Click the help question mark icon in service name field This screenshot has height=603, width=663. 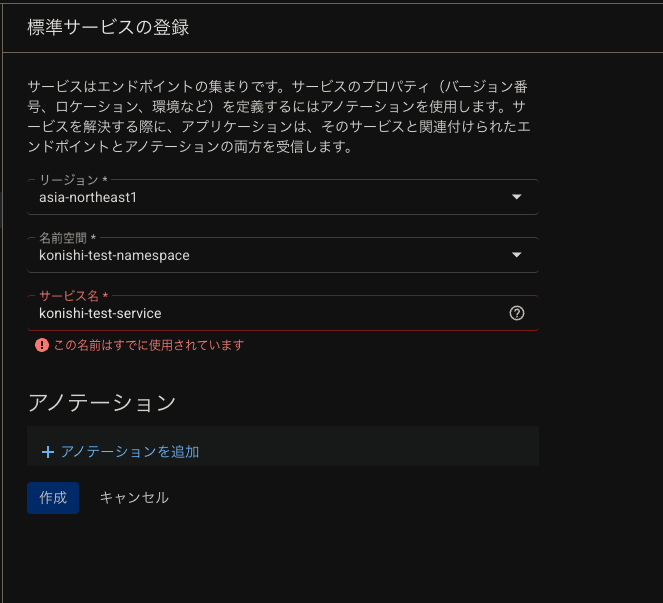coord(517,313)
